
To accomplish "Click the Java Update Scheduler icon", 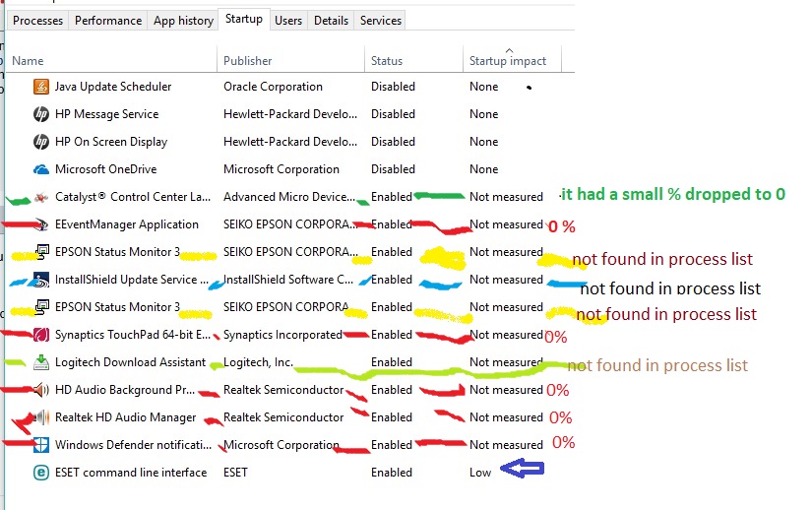I will coord(41,87).
